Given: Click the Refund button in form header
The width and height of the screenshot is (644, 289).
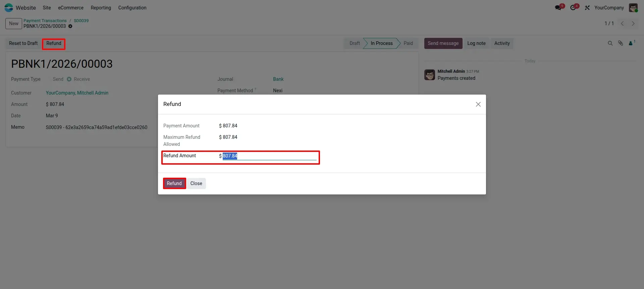Looking at the screenshot, I should 54,43.
